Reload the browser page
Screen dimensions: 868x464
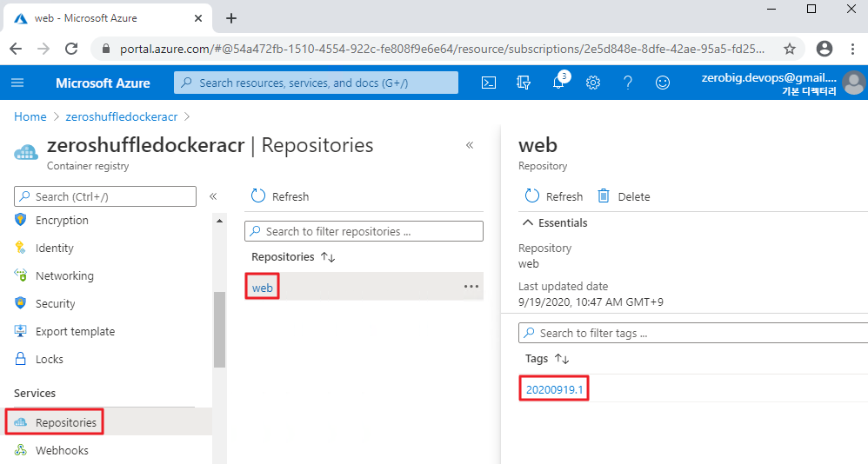tap(71, 49)
